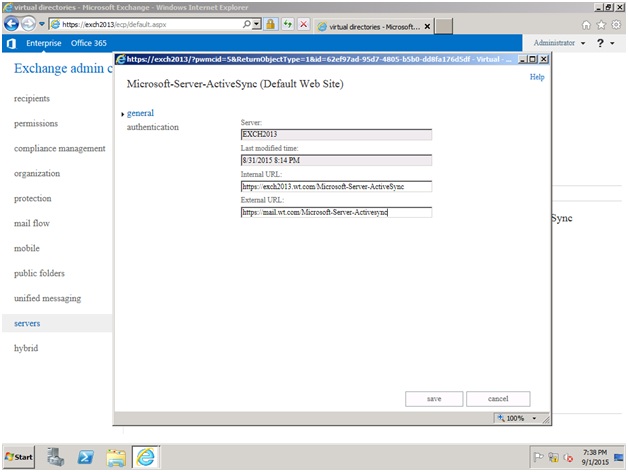Open the help question mark dropdown

[x=605, y=43]
